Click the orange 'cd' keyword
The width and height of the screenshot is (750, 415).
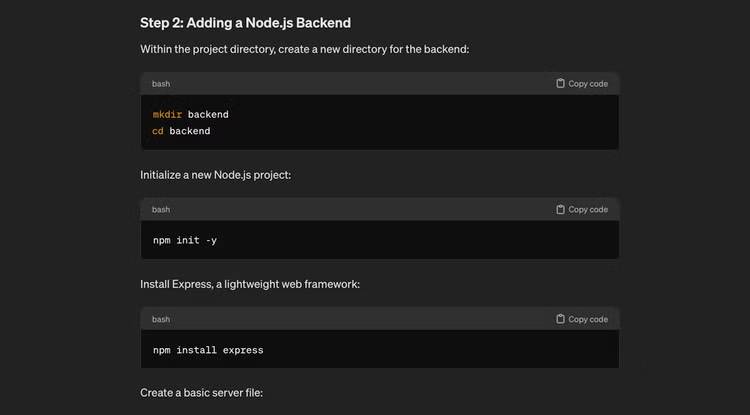158,131
